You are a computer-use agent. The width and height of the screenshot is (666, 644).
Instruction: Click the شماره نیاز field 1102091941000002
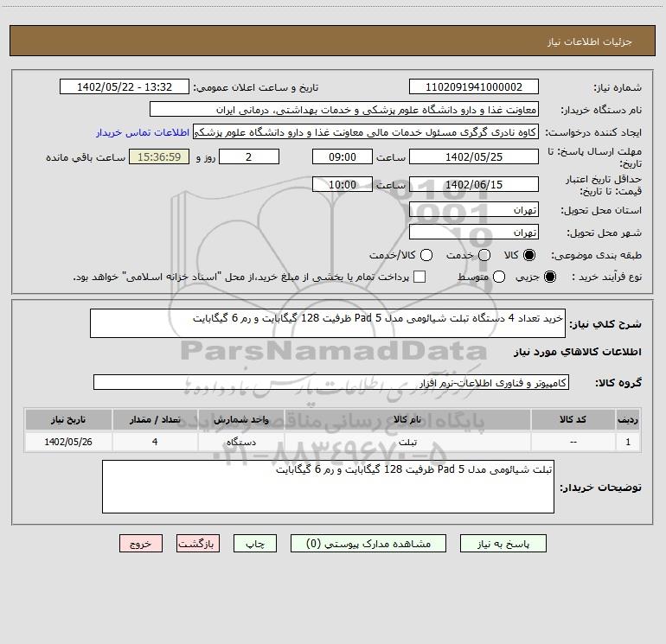[x=474, y=86]
